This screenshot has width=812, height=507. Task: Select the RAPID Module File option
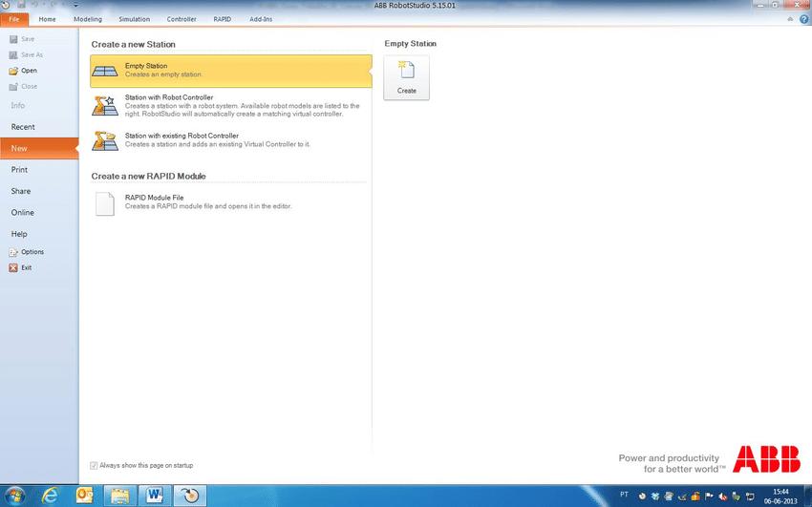click(231, 202)
